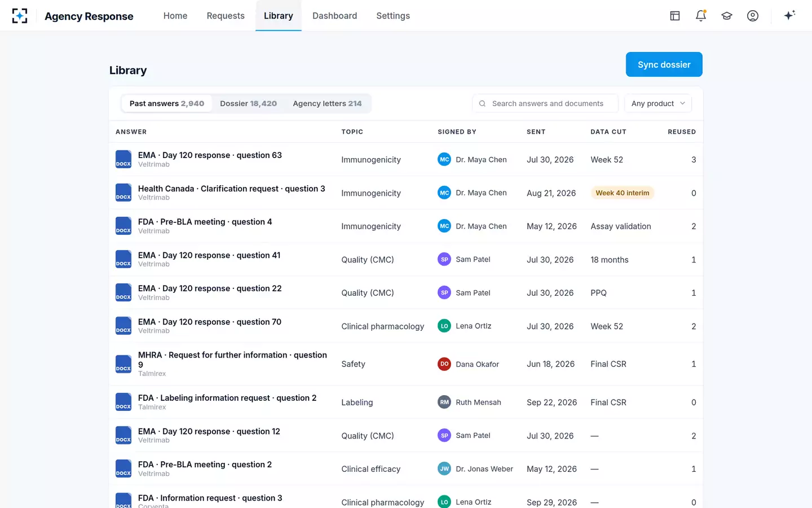The image size is (812, 508).
Task: Click the Sep 22, 2026 sent date
Action: pos(551,402)
